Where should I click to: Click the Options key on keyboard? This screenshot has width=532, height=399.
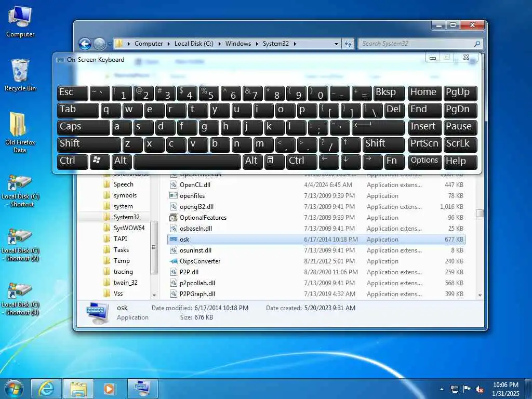(425, 162)
